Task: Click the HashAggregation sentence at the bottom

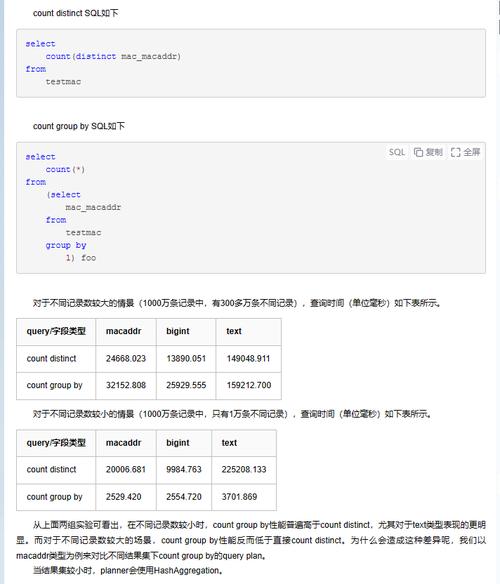Action: tap(128, 571)
